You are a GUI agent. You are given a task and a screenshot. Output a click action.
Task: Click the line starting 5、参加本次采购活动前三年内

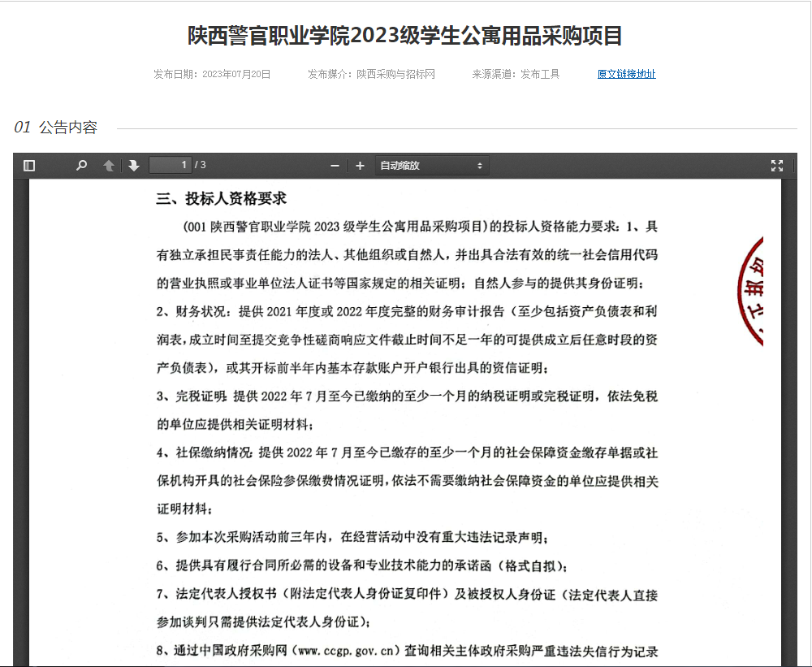352,538
